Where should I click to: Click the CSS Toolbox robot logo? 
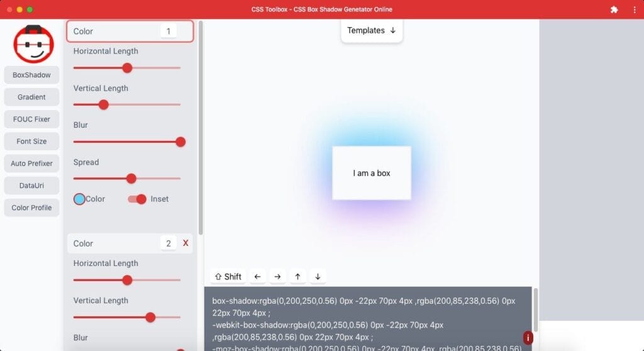pyautogui.click(x=31, y=43)
